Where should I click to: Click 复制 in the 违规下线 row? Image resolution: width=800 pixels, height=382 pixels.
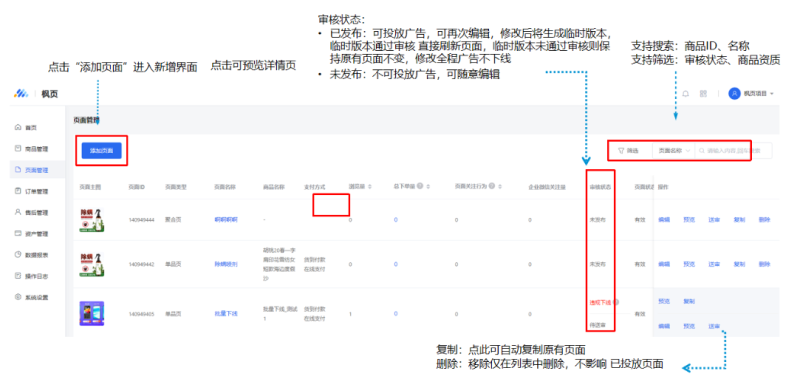click(x=689, y=301)
